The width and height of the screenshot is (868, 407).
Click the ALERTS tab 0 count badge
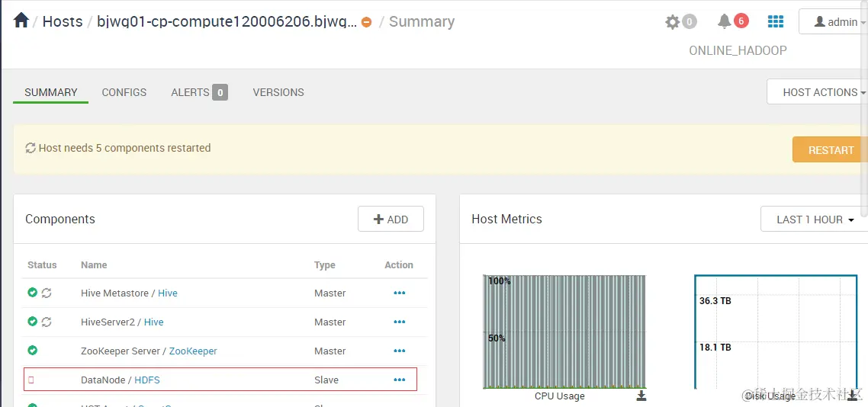click(x=220, y=92)
